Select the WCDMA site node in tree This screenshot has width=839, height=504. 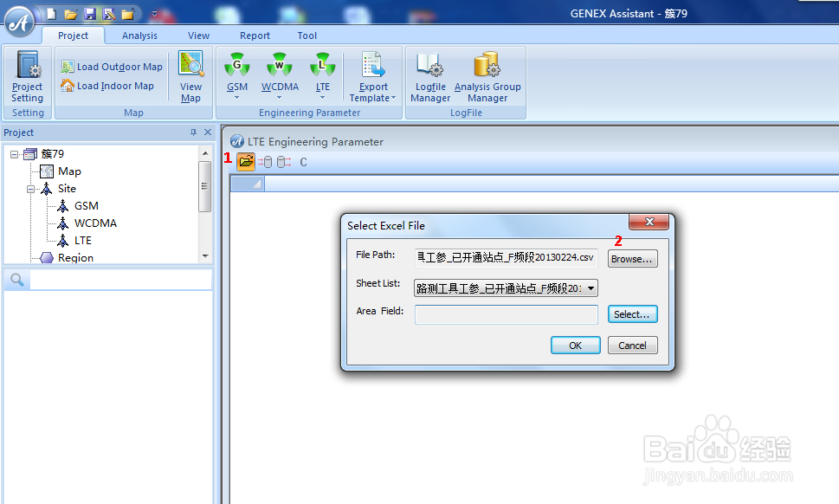click(95, 223)
